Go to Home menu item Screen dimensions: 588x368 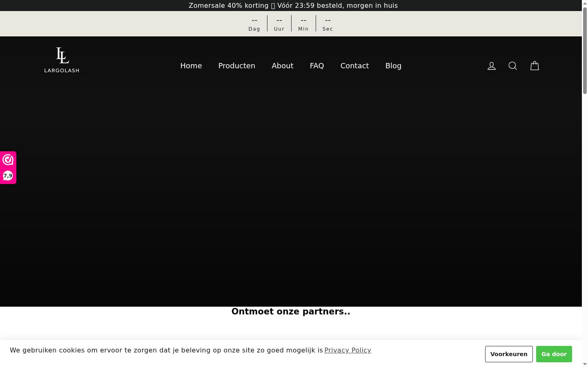click(191, 66)
